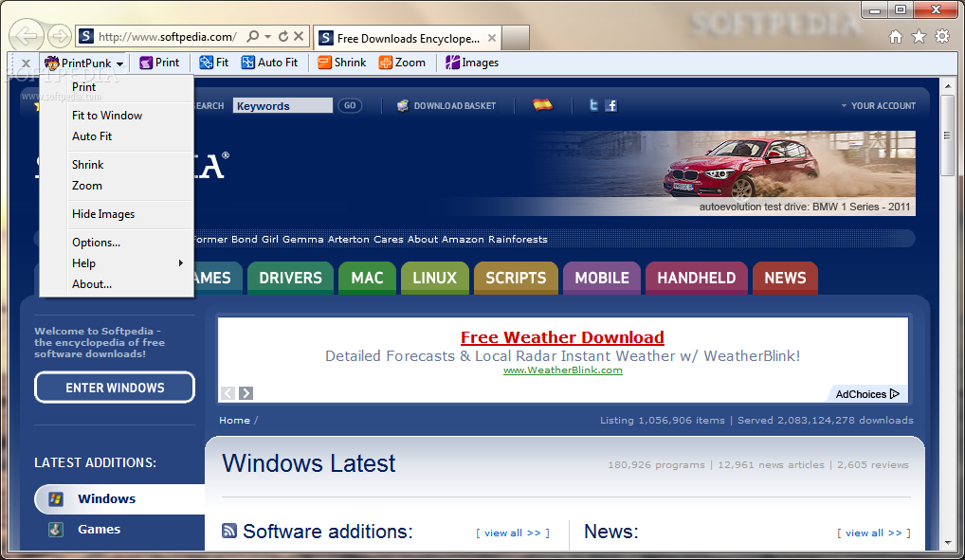Click the Enter Windows button
This screenshot has width=965, height=560.
coord(115,388)
